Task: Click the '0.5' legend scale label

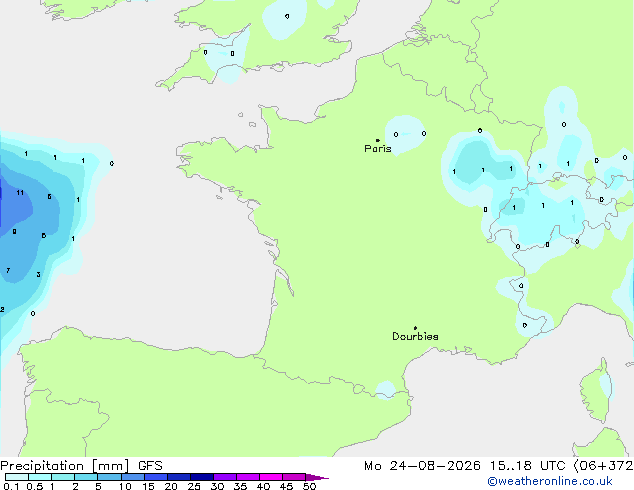Action: click(35, 486)
